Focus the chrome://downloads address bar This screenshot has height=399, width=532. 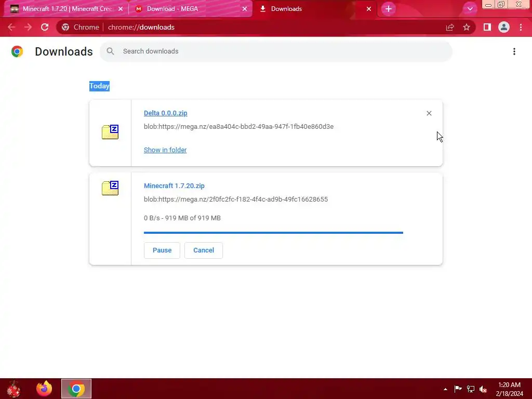(x=141, y=27)
